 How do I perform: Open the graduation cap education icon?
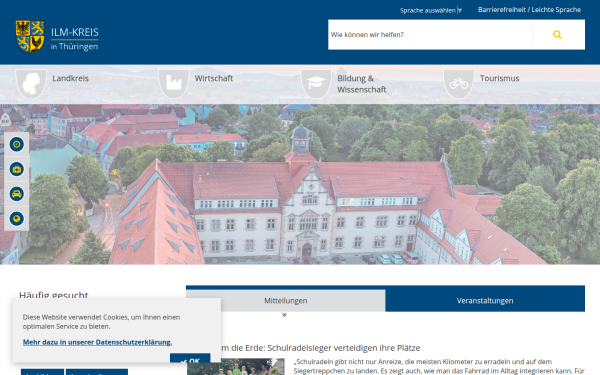[x=316, y=83]
